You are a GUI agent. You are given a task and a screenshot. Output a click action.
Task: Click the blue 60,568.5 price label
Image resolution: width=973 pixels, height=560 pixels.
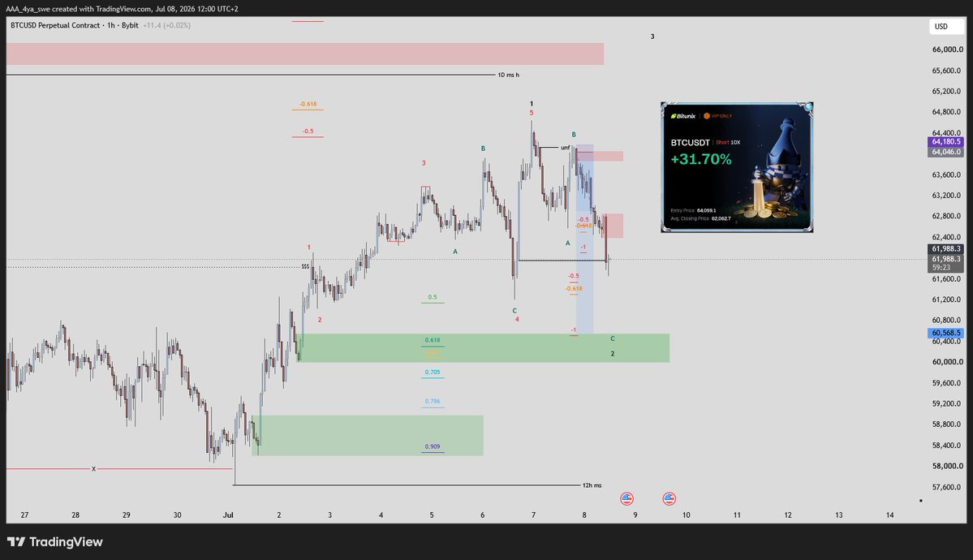pos(945,333)
